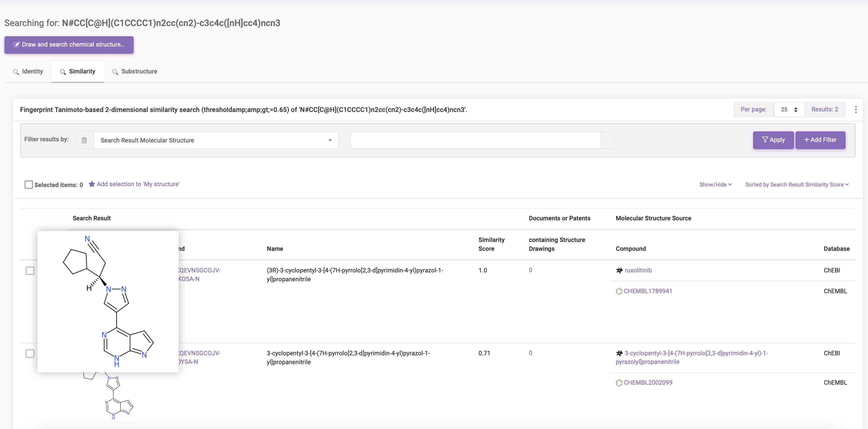Click the trash icon to delete the filter
This screenshot has height=429, width=868.
84,140
